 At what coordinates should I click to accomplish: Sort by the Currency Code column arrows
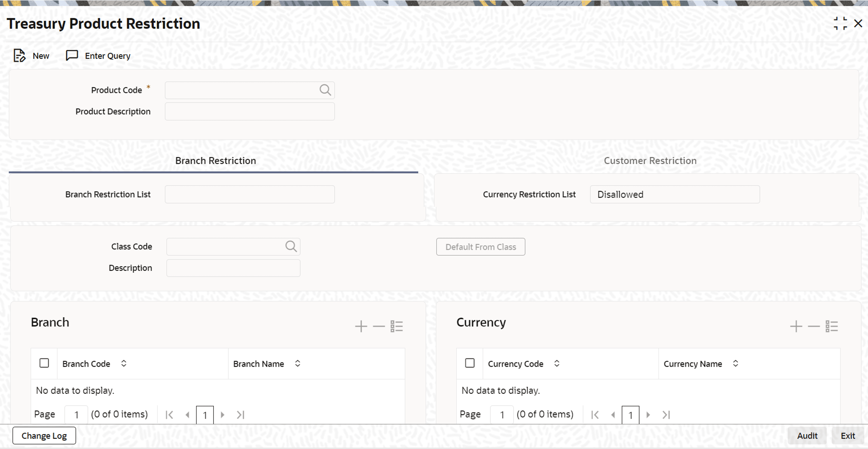point(557,363)
